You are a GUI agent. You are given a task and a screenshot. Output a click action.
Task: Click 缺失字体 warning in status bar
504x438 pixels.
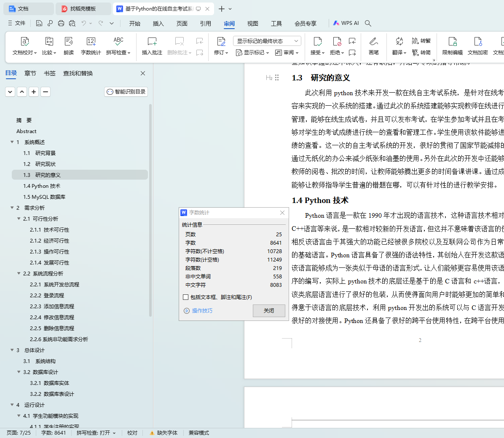(164, 433)
